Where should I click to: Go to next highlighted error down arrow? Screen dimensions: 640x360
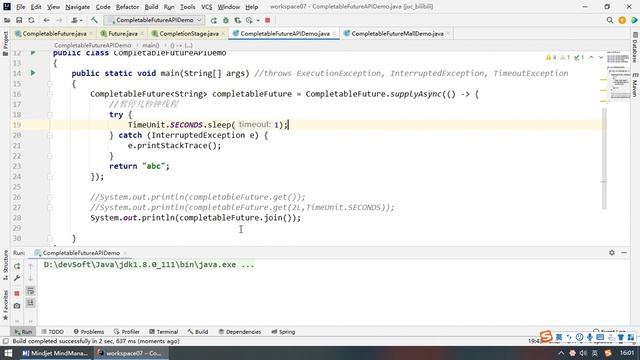pos(601,58)
